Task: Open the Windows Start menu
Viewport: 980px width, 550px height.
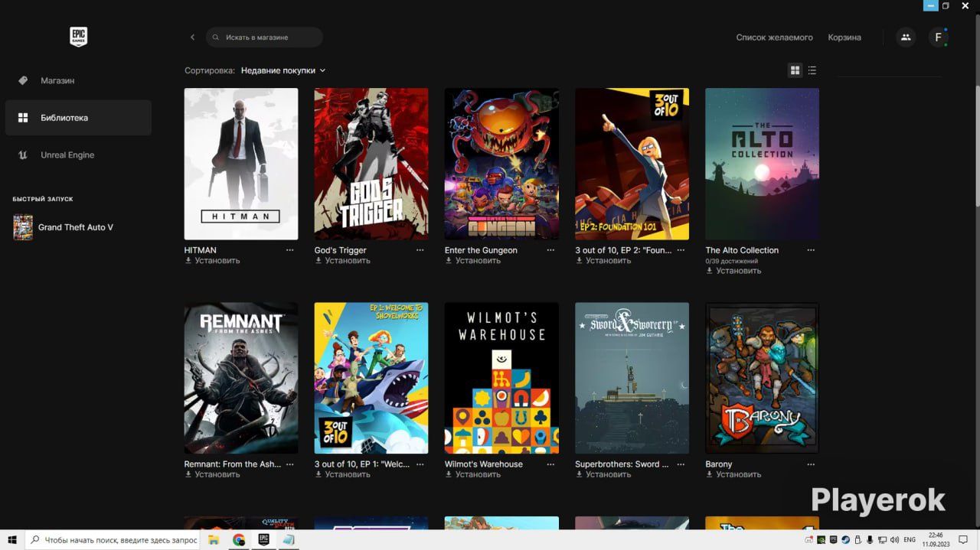Action: pos(12,540)
